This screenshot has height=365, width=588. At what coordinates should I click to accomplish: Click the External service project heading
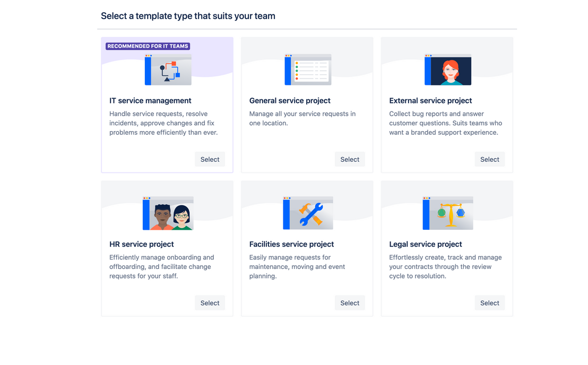pos(430,100)
